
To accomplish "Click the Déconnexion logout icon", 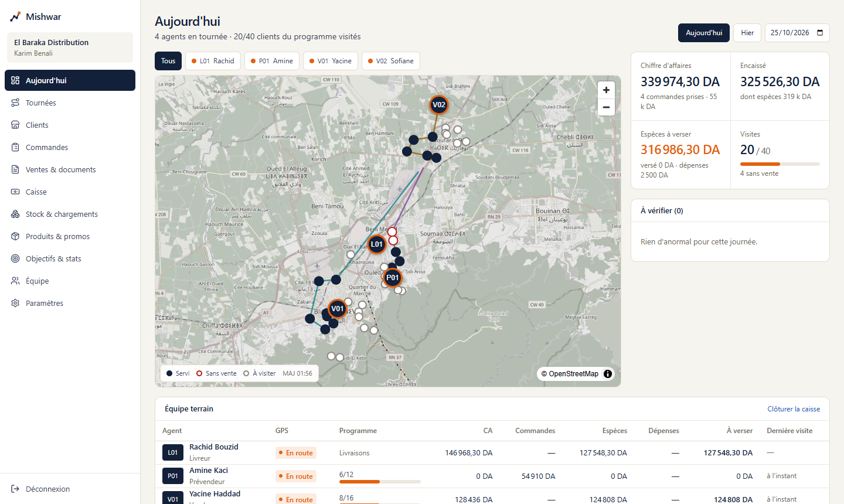I will [15, 489].
